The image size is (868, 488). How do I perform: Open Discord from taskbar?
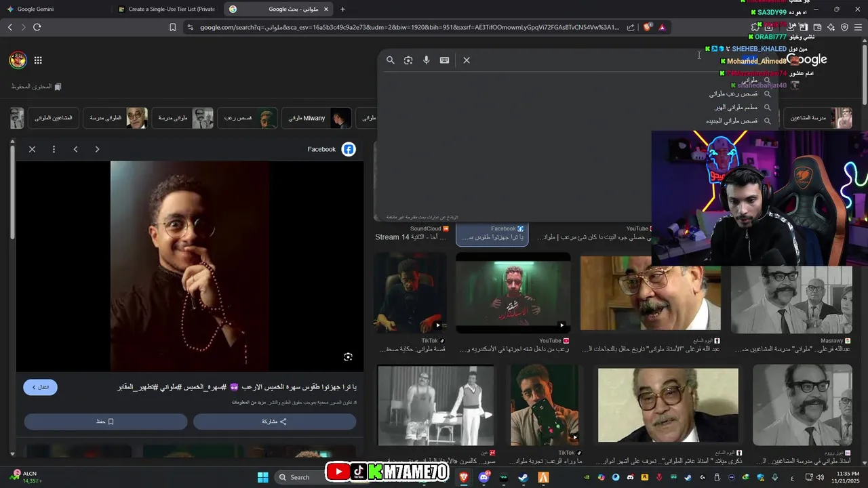[484, 477]
